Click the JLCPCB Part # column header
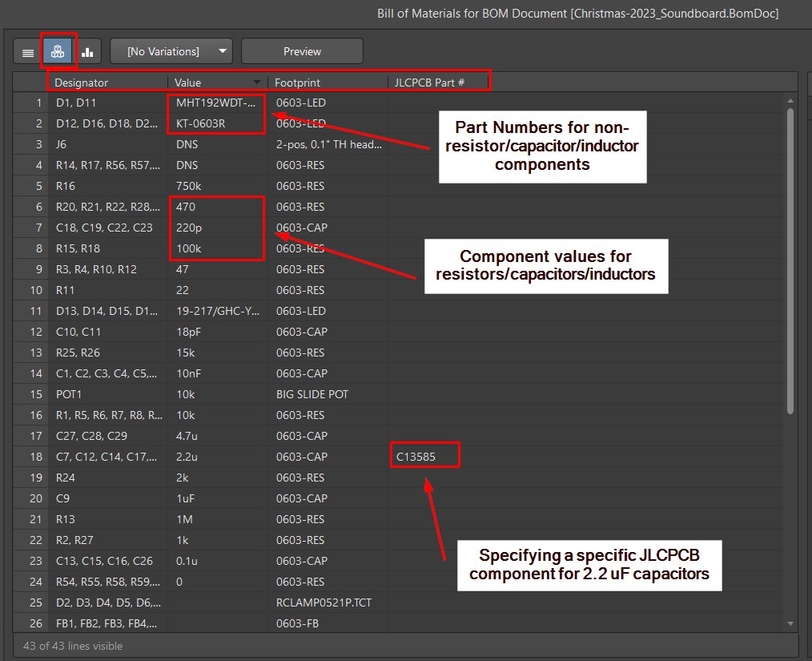The height and width of the screenshot is (661, 812). click(x=438, y=83)
